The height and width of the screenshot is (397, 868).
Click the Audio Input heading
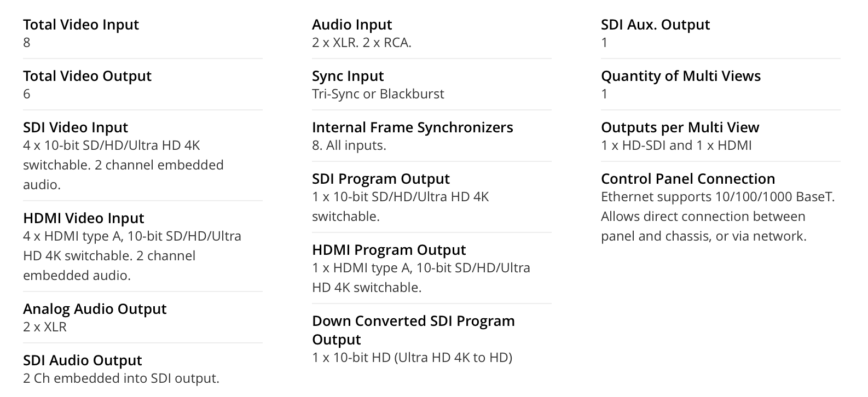[x=352, y=25]
